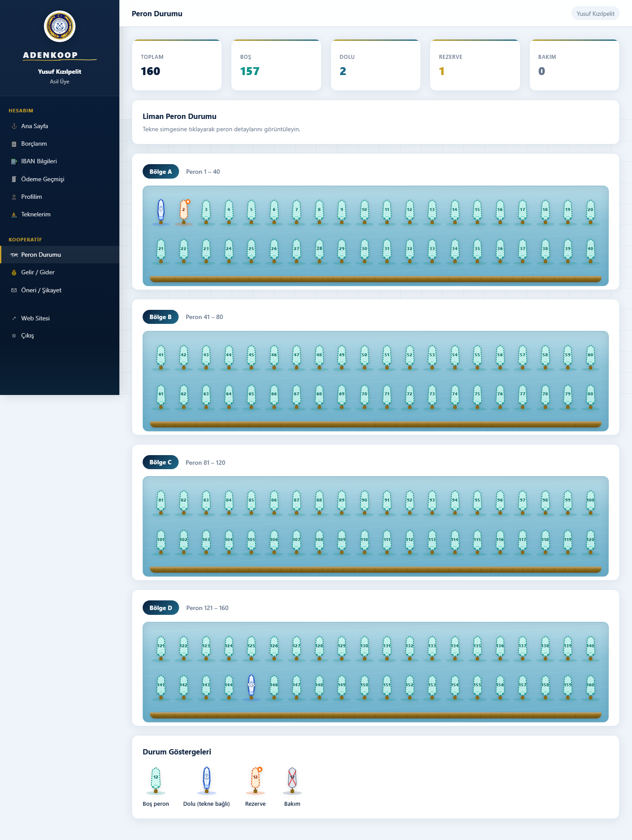Click the 'Liman Peron Durumu' heading
Screen dimensions: 632x840
[x=180, y=116]
